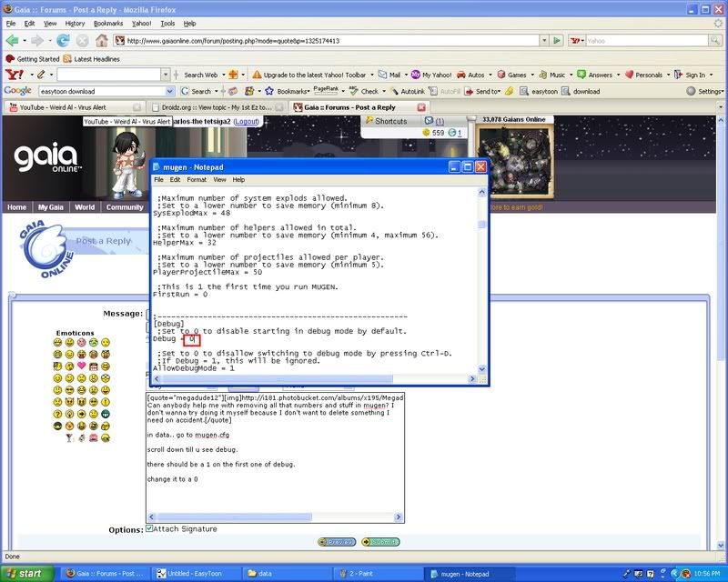
Task: Click the Yahoo! toolbar logo
Action: click(15, 75)
